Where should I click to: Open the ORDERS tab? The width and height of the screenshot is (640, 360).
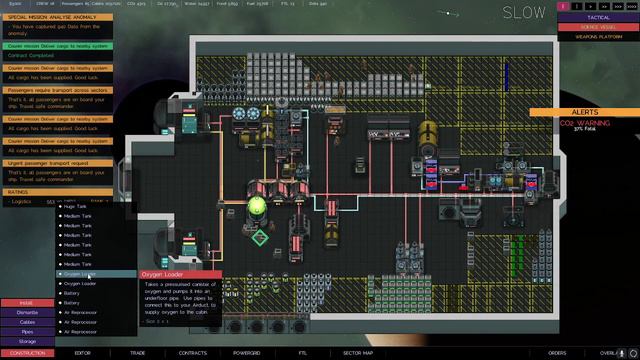557,353
